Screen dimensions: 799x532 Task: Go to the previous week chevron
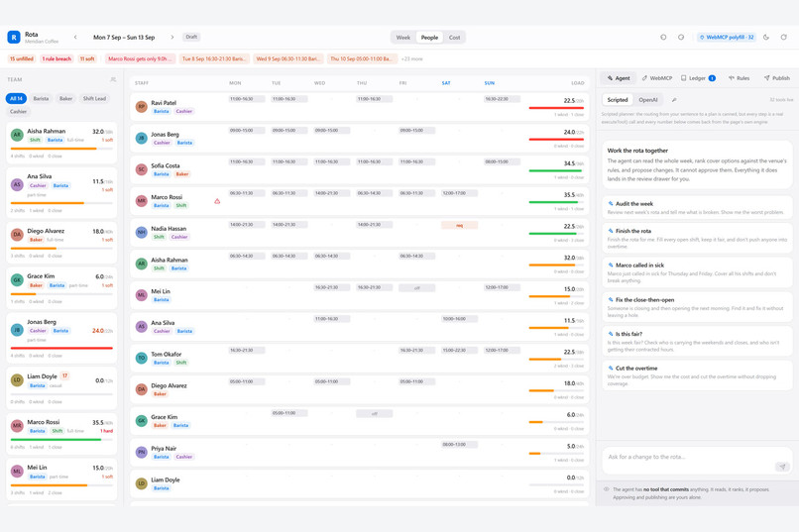click(x=75, y=38)
